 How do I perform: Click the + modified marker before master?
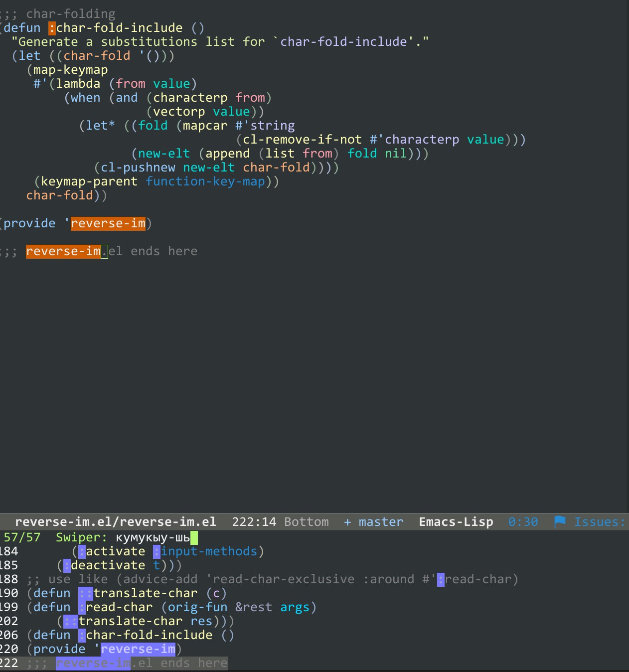pos(347,522)
